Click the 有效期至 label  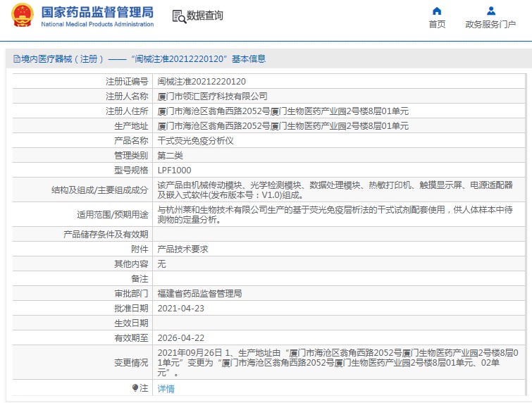pos(131,338)
